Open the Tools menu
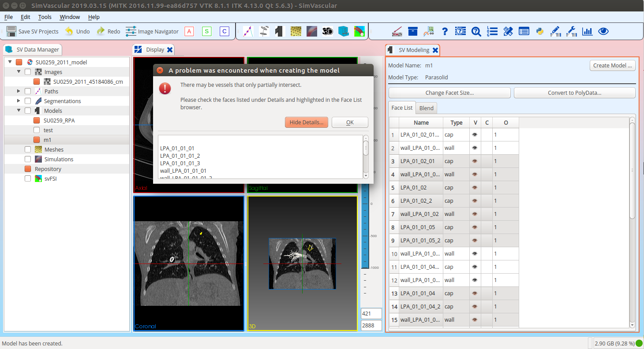This screenshot has width=644, height=349. pyautogui.click(x=45, y=17)
